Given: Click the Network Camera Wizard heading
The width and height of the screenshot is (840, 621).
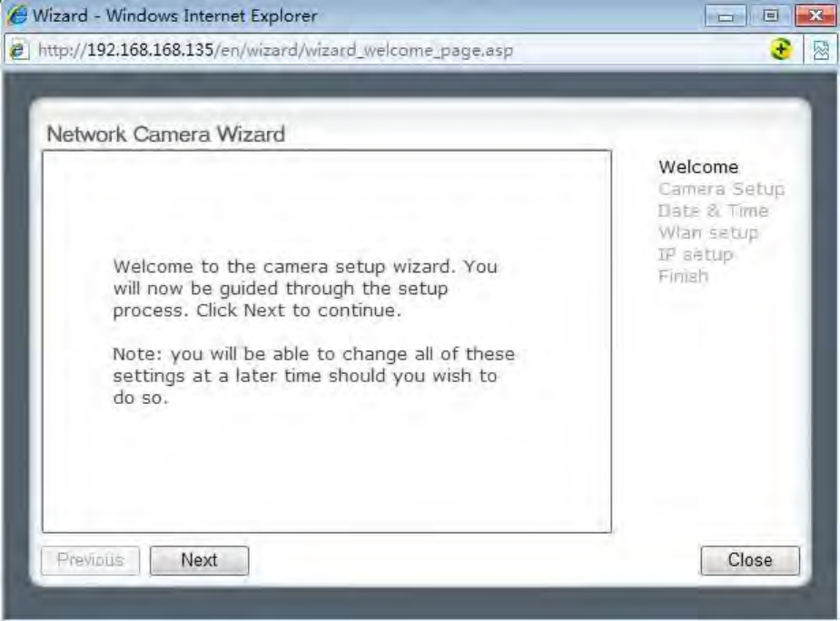Looking at the screenshot, I should point(166,134).
